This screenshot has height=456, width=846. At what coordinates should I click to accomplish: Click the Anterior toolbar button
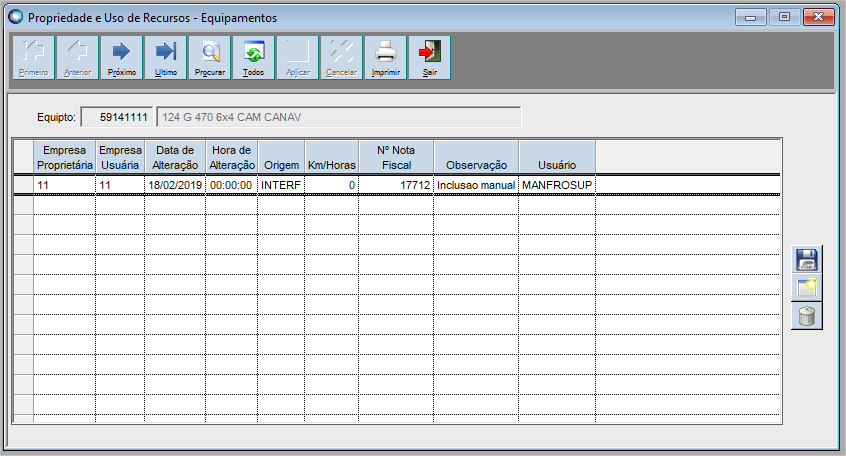point(78,58)
